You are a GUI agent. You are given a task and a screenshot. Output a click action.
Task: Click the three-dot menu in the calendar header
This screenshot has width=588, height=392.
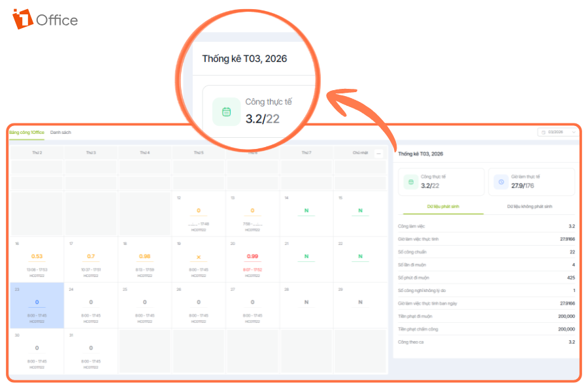click(379, 153)
